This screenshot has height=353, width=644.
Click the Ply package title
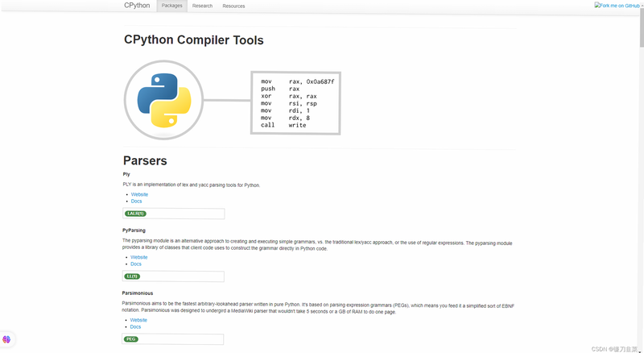(x=126, y=174)
